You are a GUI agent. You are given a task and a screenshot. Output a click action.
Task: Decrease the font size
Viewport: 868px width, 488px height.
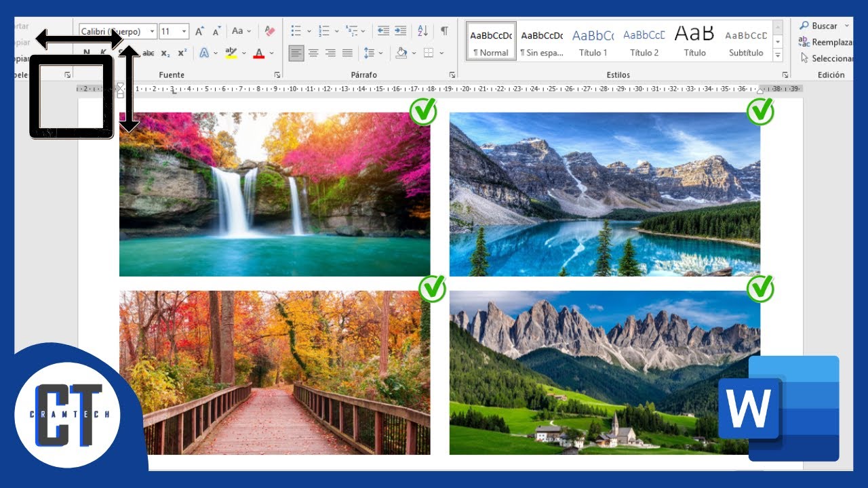pos(216,31)
